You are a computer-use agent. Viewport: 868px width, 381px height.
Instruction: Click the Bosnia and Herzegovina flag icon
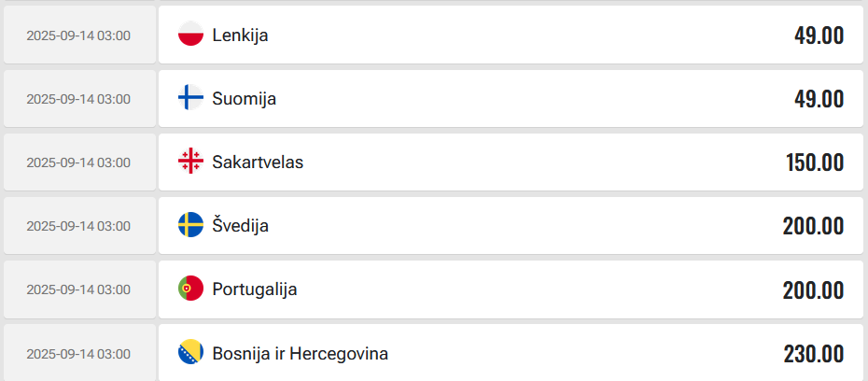tap(191, 353)
